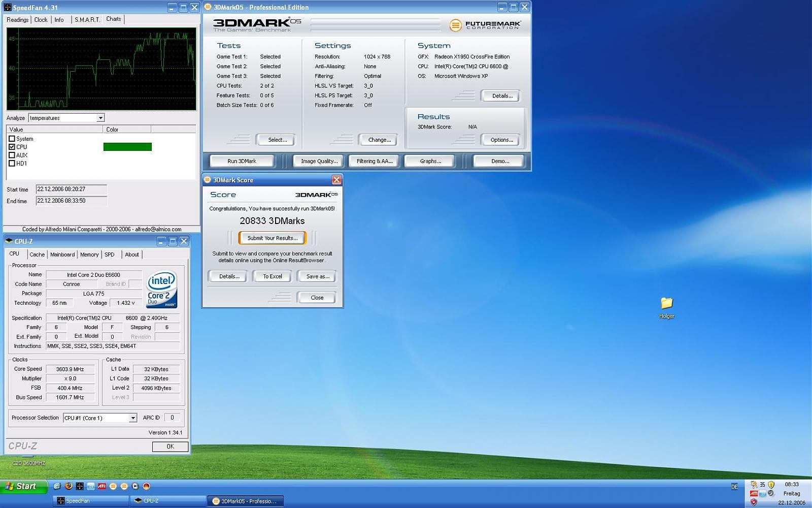The height and width of the screenshot is (508, 812).
Task: Click Show Desktop icon in quick launch
Action: tap(57, 486)
